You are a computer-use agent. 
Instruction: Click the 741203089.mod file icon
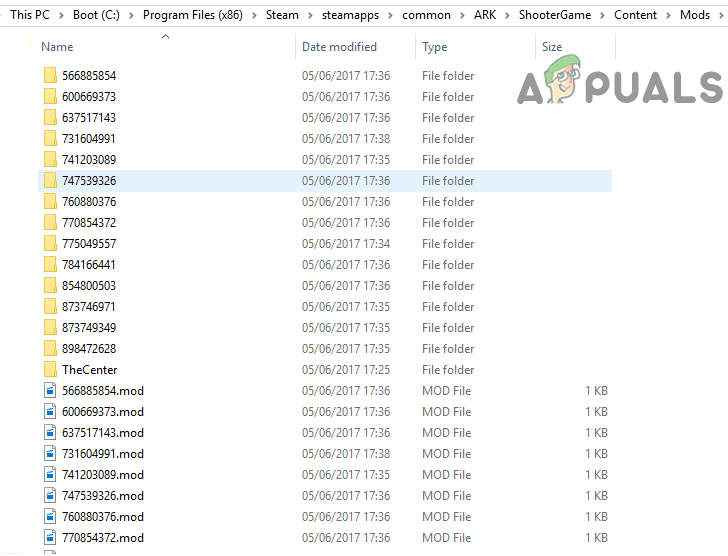click(x=50, y=474)
